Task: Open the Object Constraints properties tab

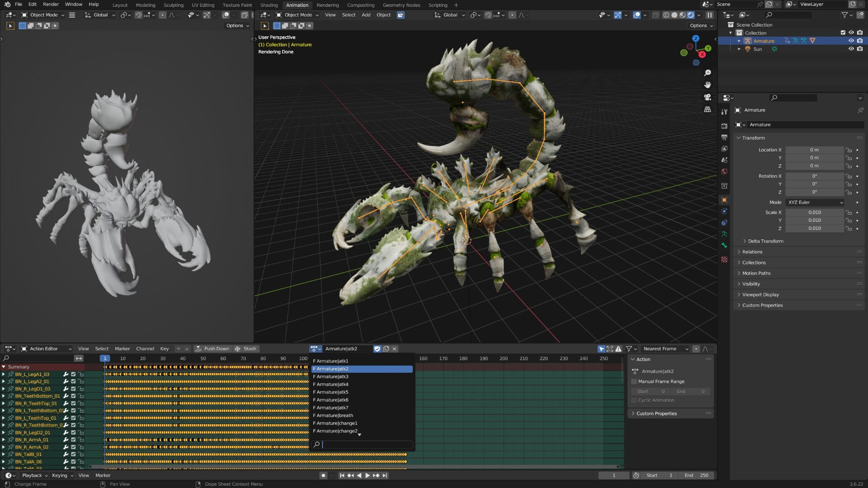Action: [x=724, y=222]
